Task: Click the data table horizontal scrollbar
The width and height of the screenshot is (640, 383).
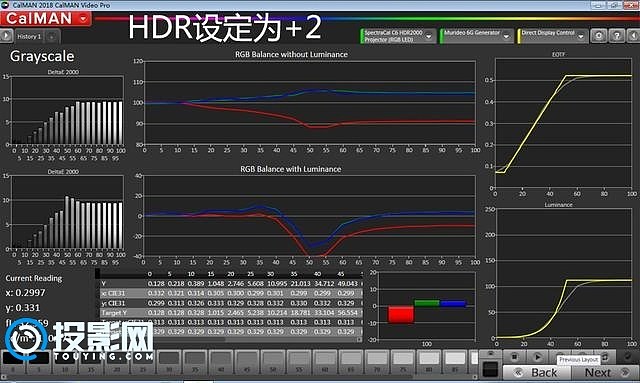Action: coord(231,339)
